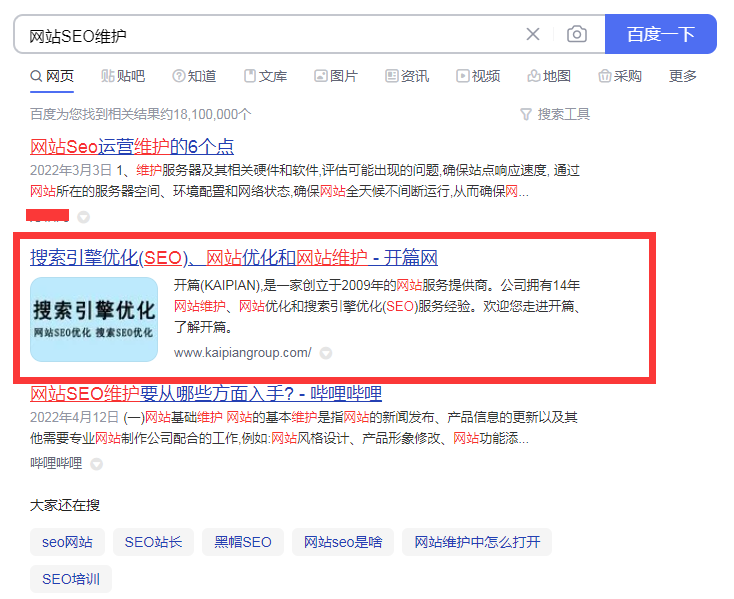Select related search seo网站
The width and height of the screenshot is (734, 599).
[x=67, y=542]
